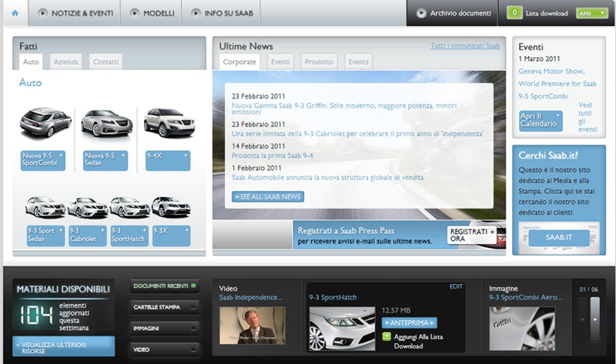The image size is (616, 364).
Task: Open the nuova struttura globale di vendita article
Action: [x=328, y=178]
